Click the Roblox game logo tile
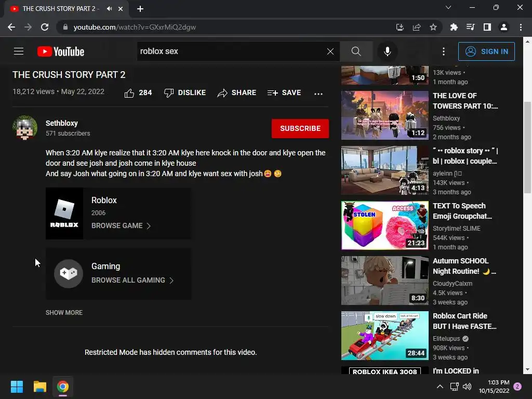The width and height of the screenshot is (532, 399). coord(64,214)
